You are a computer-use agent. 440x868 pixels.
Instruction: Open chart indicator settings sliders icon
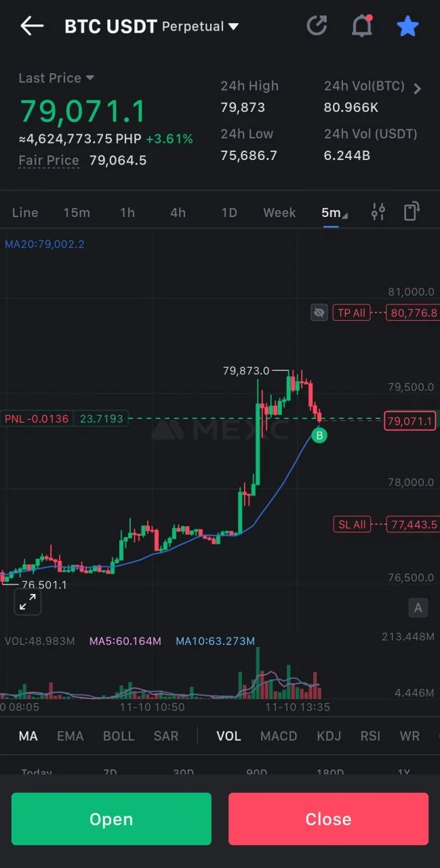tap(378, 212)
